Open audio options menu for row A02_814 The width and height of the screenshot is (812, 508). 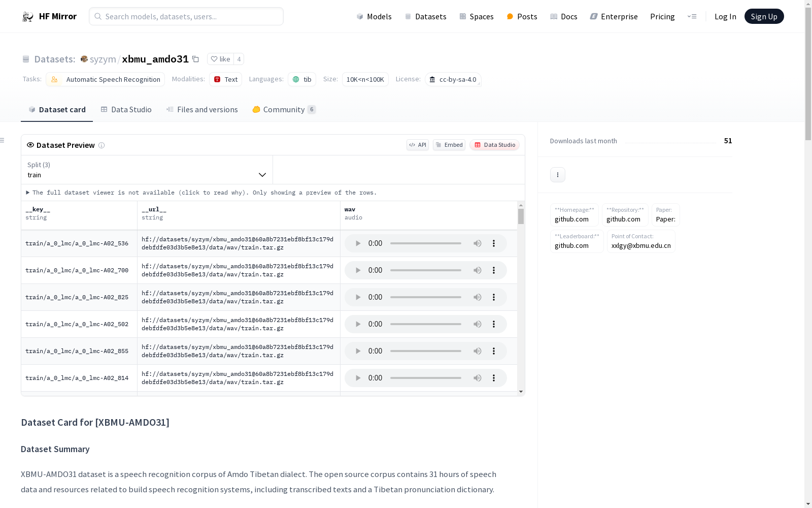pyautogui.click(x=494, y=378)
